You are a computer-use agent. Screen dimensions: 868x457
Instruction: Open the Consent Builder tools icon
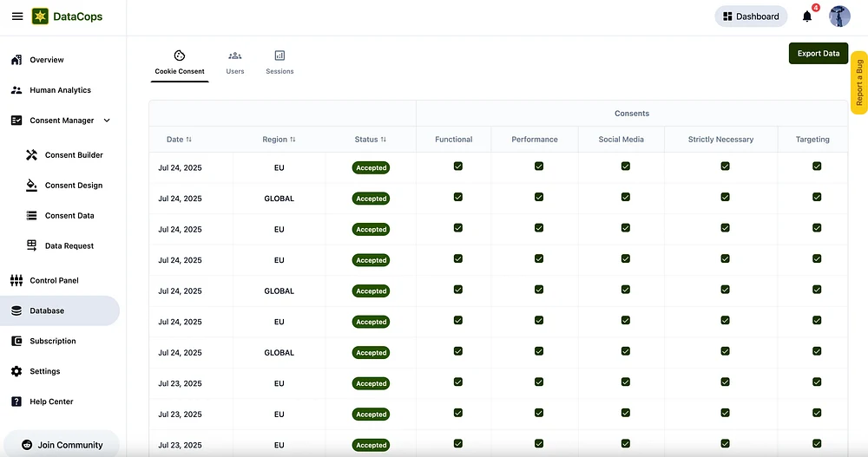pyautogui.click(x=32, y=155)
